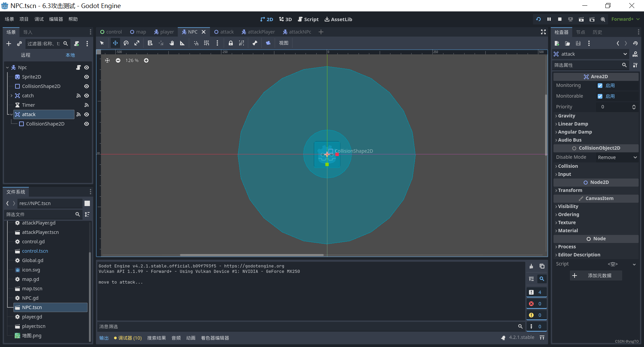The height and width of the screenshot is (347, 644).
Task: Hide the Sprite2D node
Action: pos(87,77)
